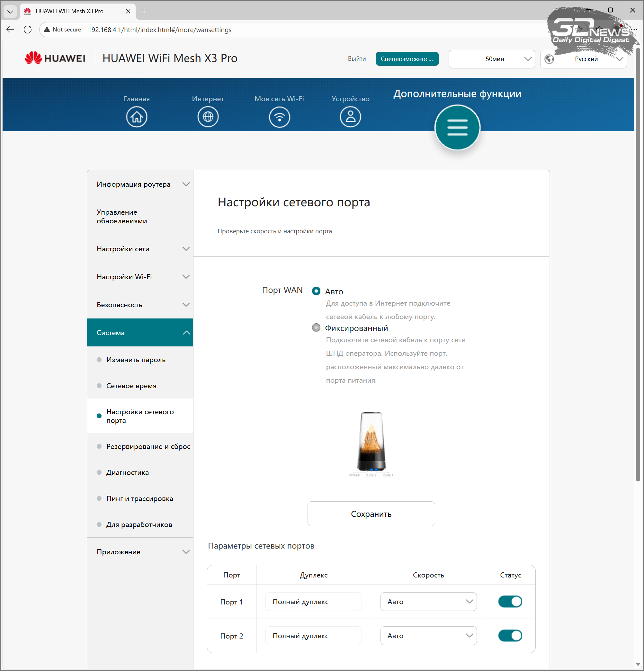
Task: Toggle Порт 1 status switch
Action: point(510,602)
